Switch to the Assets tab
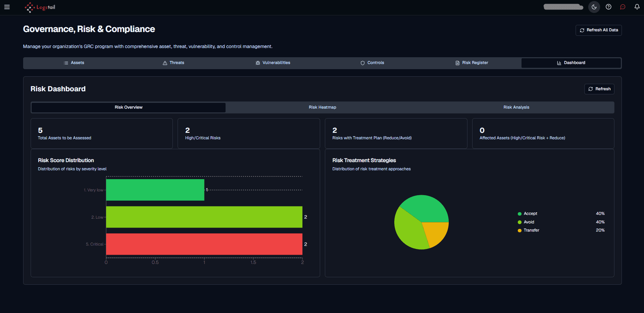644x313 pixels. [x=74, y=63]
